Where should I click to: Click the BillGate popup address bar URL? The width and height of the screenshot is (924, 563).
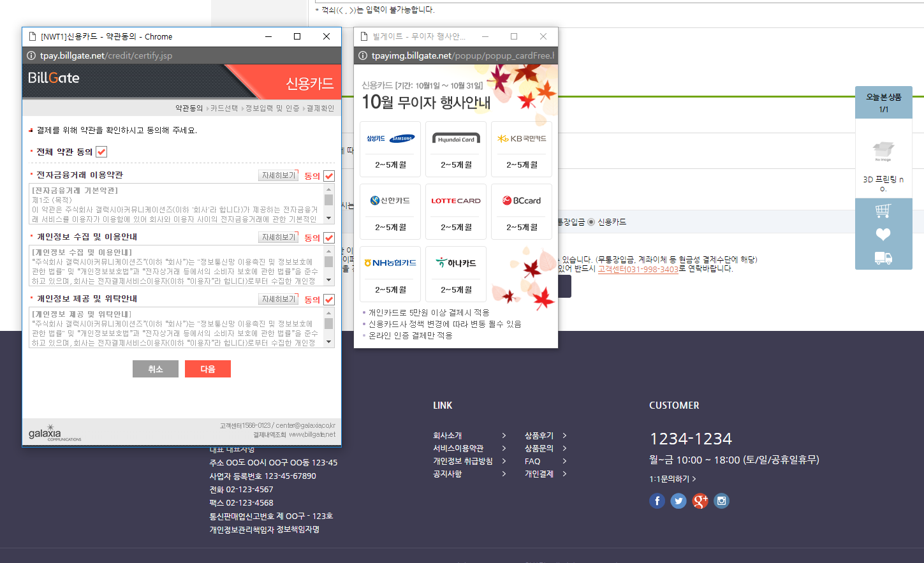pyautogui.click(x=106, y=55)
